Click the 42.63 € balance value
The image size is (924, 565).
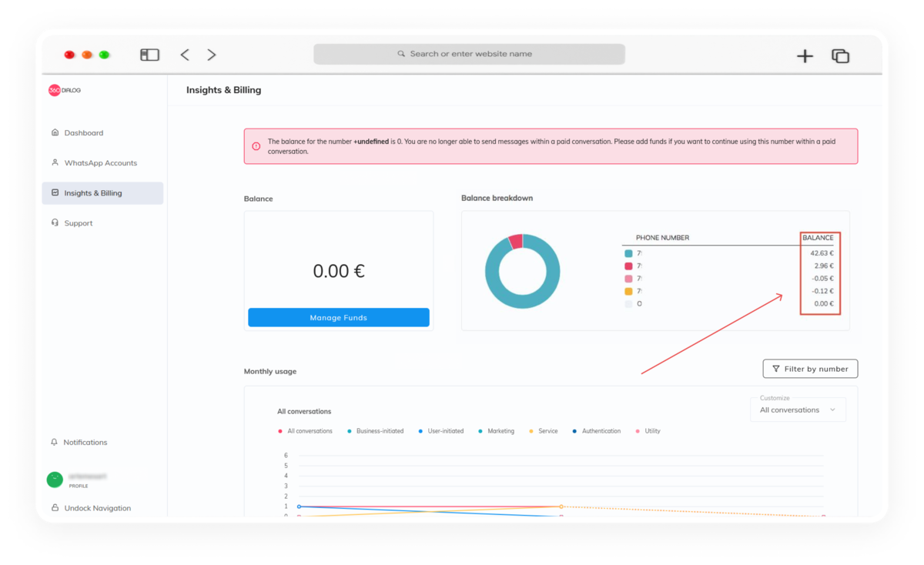[x=822, y=253]
